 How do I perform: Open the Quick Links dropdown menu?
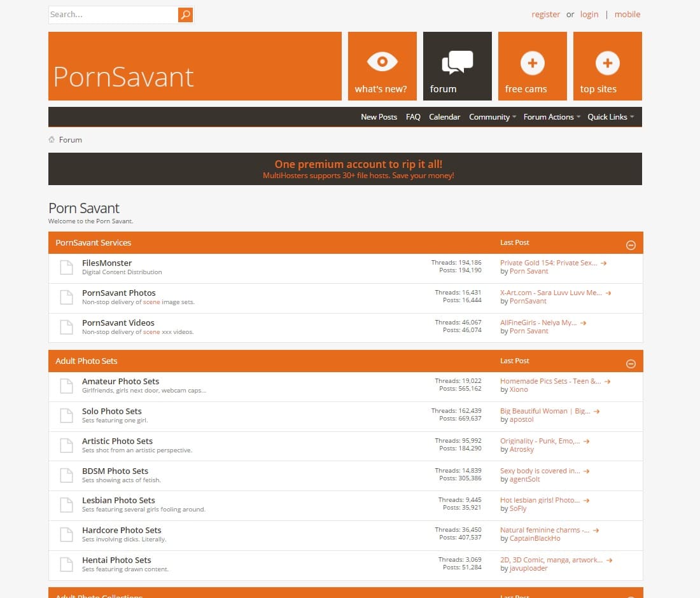pyautogui.click(x=610, y=117)
